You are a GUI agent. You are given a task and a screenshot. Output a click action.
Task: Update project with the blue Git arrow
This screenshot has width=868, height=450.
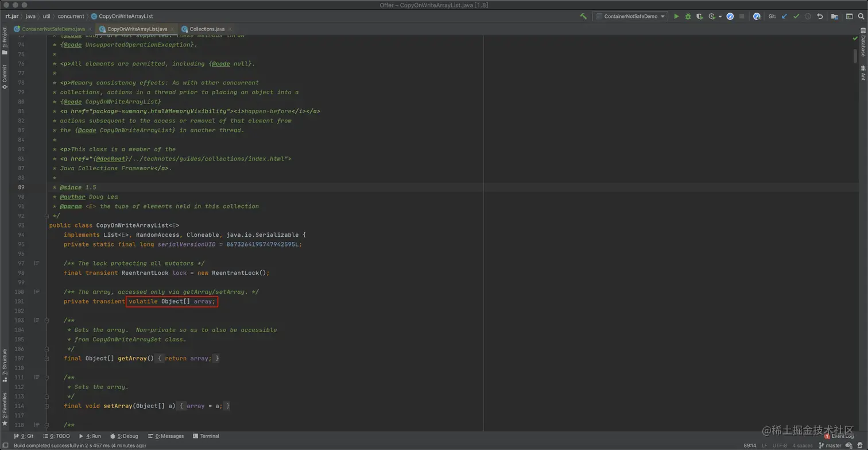tap(785, 17)
